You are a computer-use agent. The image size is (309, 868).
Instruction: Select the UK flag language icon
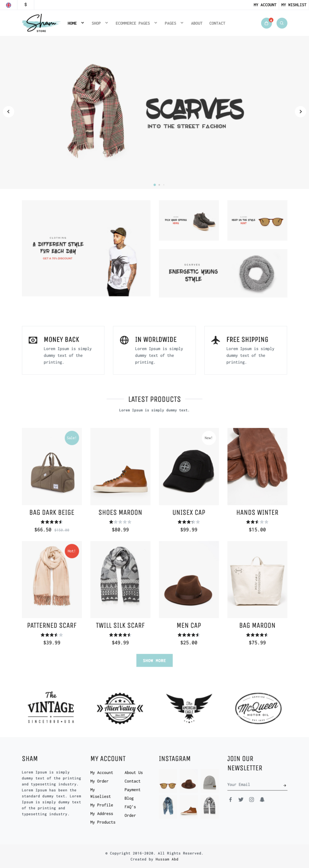tap(8, 5)
